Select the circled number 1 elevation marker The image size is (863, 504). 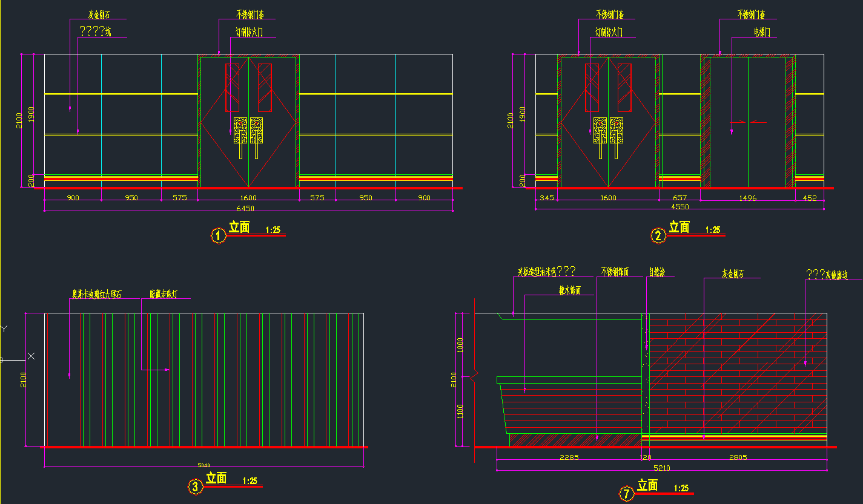[218, 235]
